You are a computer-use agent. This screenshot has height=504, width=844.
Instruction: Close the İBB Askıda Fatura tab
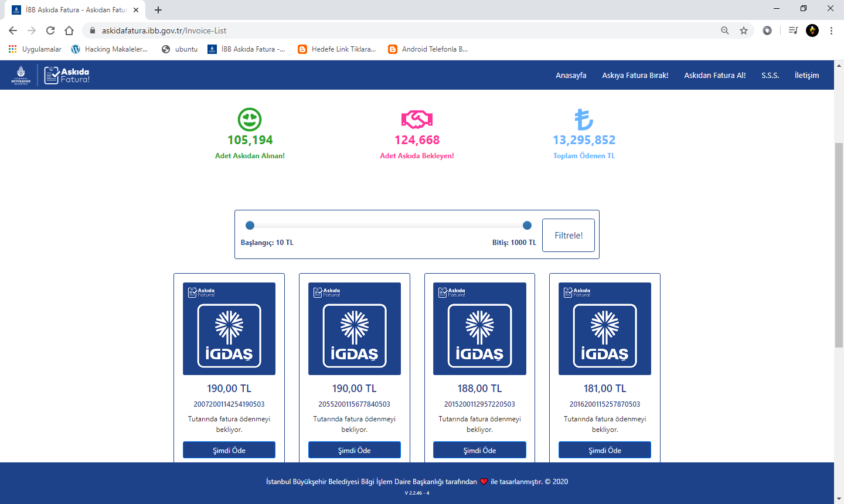click(x=136, y=10)
